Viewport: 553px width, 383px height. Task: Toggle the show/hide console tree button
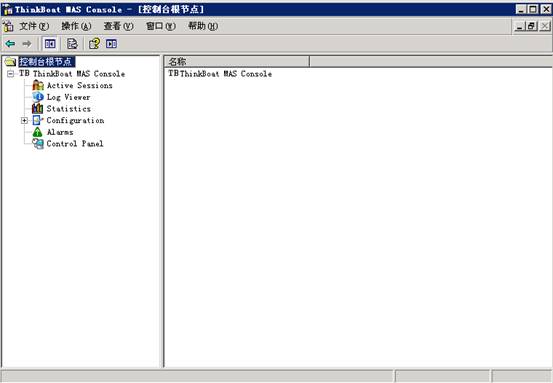point(50,44)
